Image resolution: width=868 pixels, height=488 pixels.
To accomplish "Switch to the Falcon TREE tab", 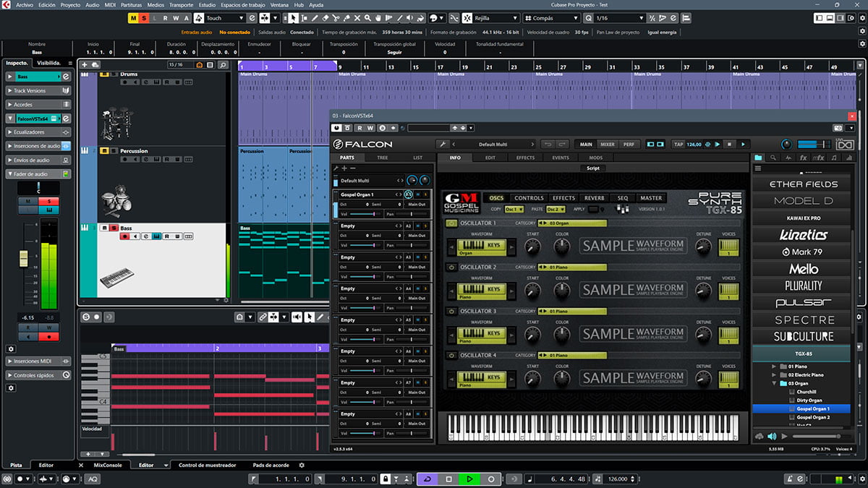I will pyautogui.click(x=382, y=158).
